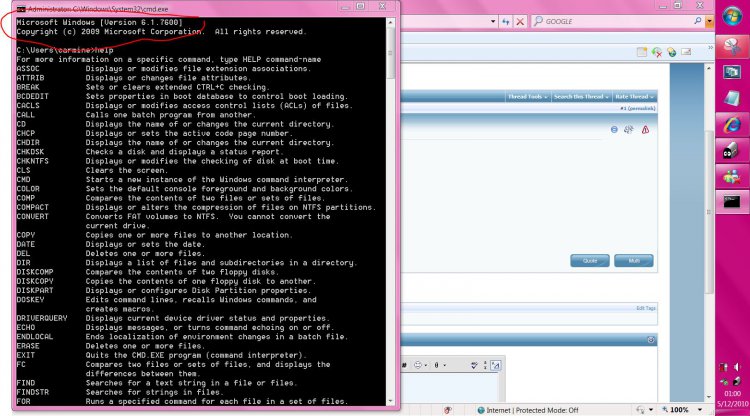Open the #1 permalink link
750x416 pixels.
tap(638, 109)
